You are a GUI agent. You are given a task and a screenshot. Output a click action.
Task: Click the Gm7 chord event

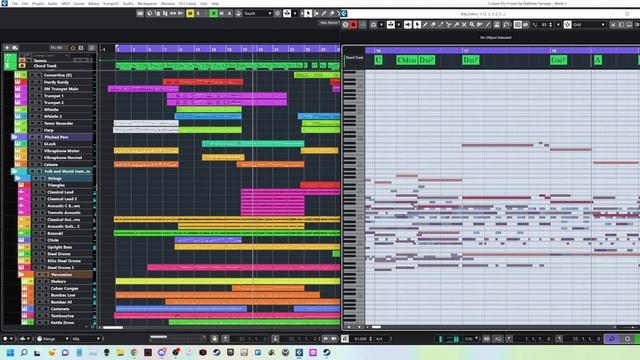[x=558, y=60]
